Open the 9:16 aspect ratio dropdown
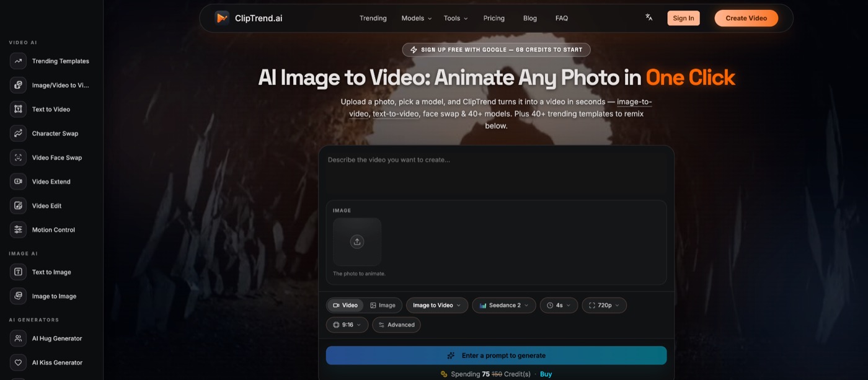 (347, 325)
